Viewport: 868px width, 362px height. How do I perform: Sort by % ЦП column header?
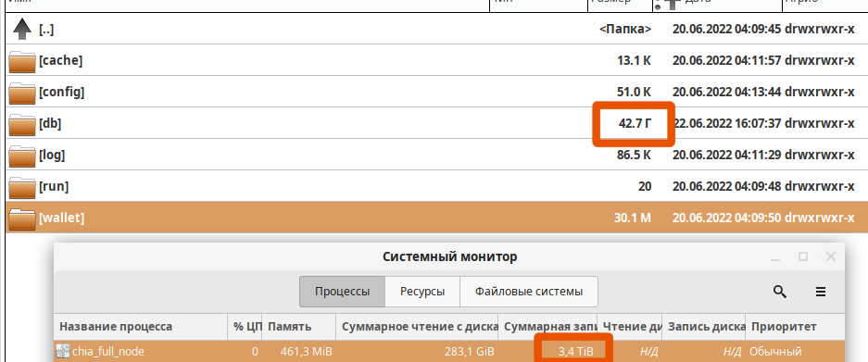tap(245, 327)
